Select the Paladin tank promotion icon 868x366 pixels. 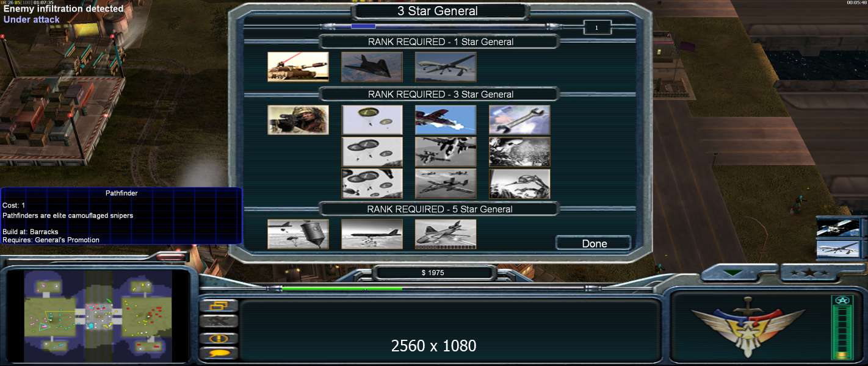click(x=298, y=66)
